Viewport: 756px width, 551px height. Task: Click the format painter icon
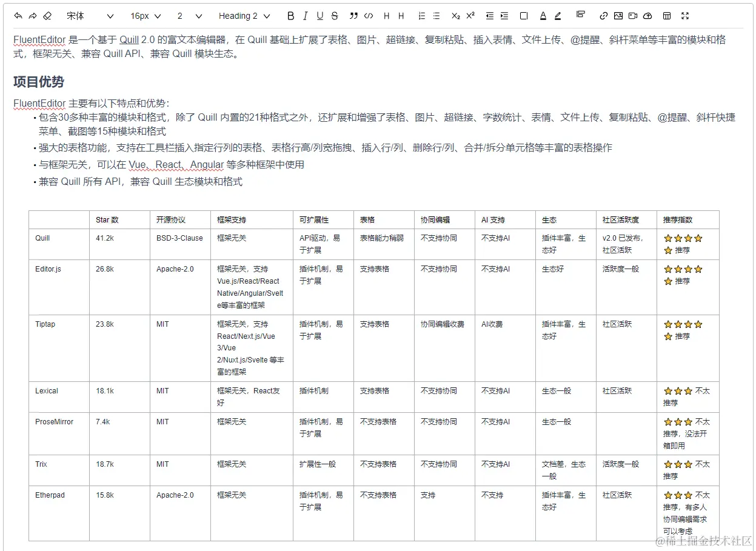(581, 15)
